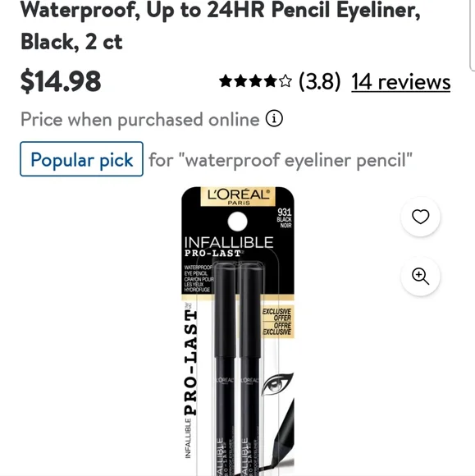The width and height of the screenshot is (475, 476).
Task: Click the L'Oréal Paris logo on package
Action: click(238, 197)
